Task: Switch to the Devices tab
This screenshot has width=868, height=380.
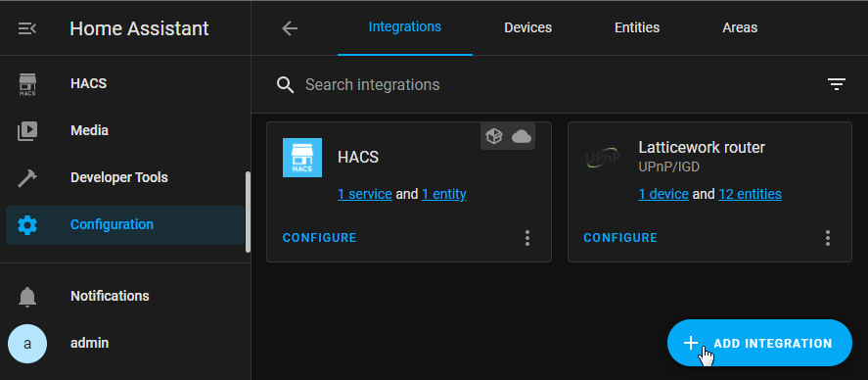Action: (x=527, y=27)
